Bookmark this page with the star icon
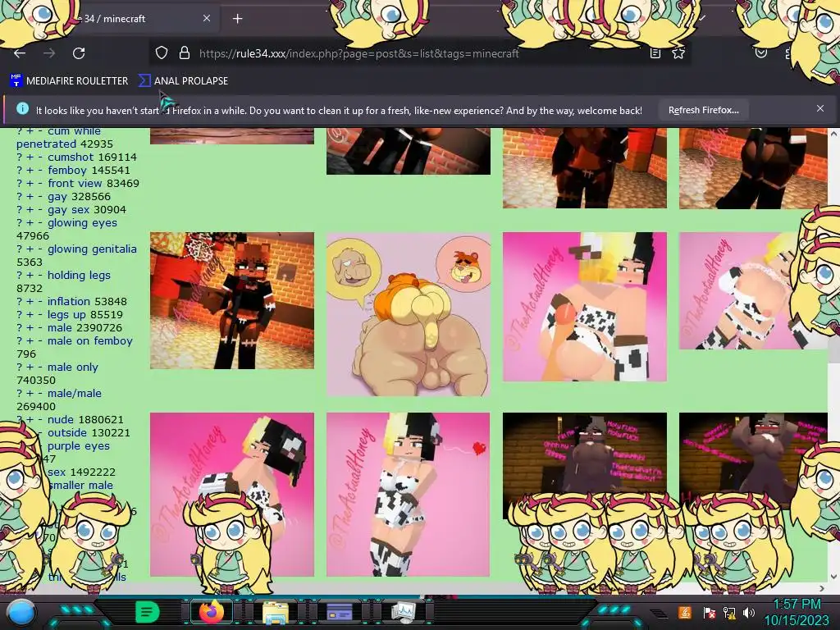Screen dimensions: 840x630 point(678,53)
